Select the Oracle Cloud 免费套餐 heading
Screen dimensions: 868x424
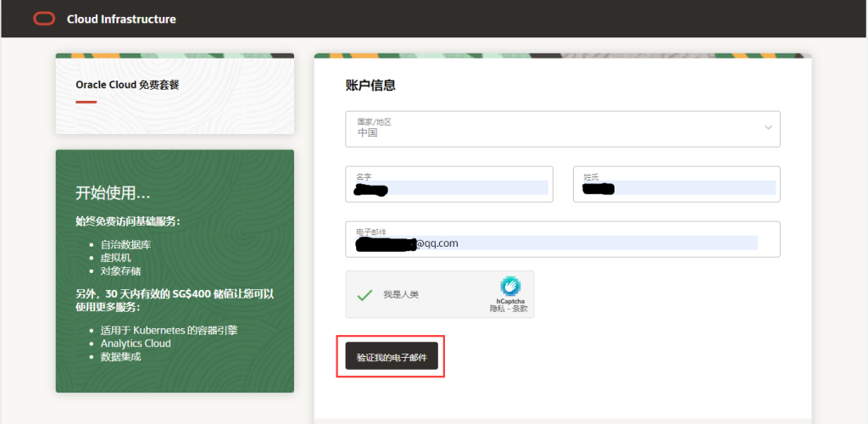pyautogui.click(x=127, y=86)
